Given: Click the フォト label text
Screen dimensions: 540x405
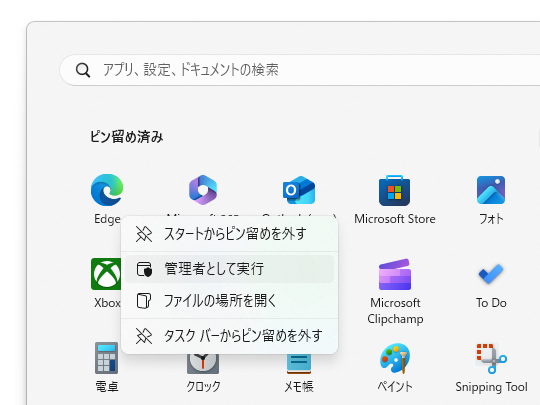Looking at the screenshot, I should [x=491, y=219].
